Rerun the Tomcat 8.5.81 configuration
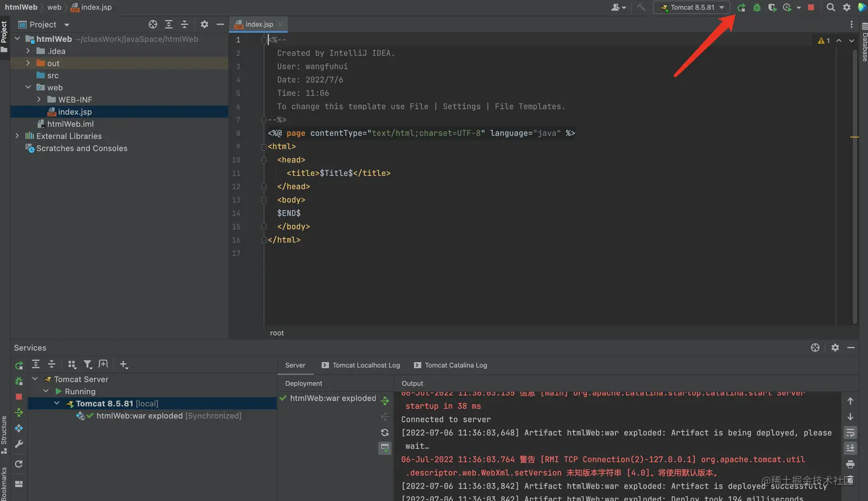The image size is (868, 501). click(x=741, y=7)
